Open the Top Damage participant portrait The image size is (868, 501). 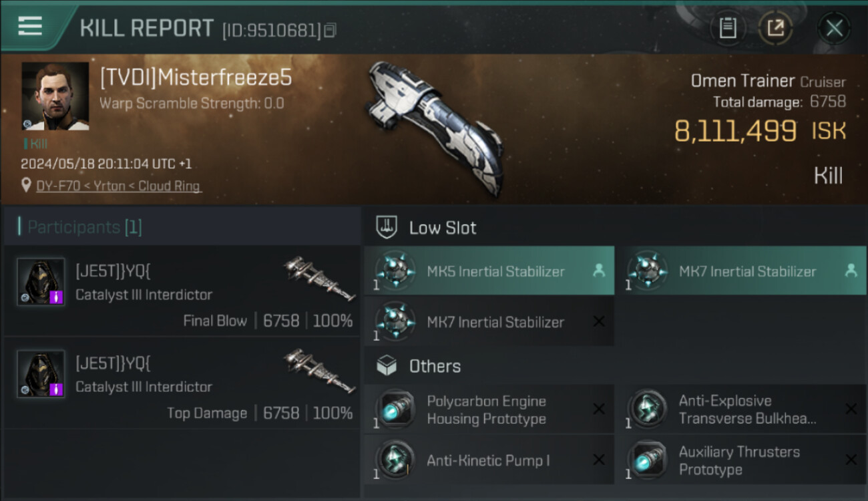[x=41, y=374]
